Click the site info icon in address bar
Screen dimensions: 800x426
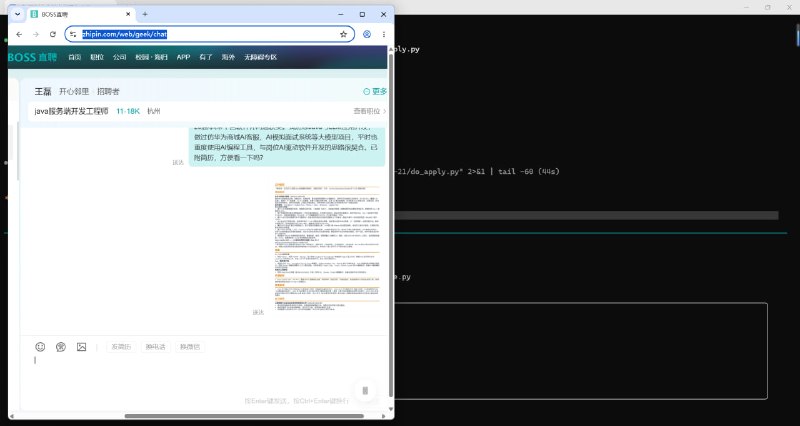pos(73,34)
